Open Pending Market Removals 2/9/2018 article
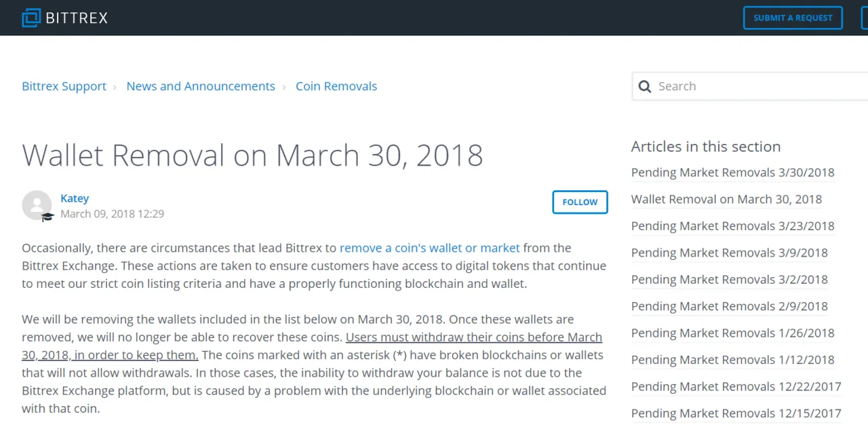The height and width of the screenshot is (427, 868). [729, 306]
